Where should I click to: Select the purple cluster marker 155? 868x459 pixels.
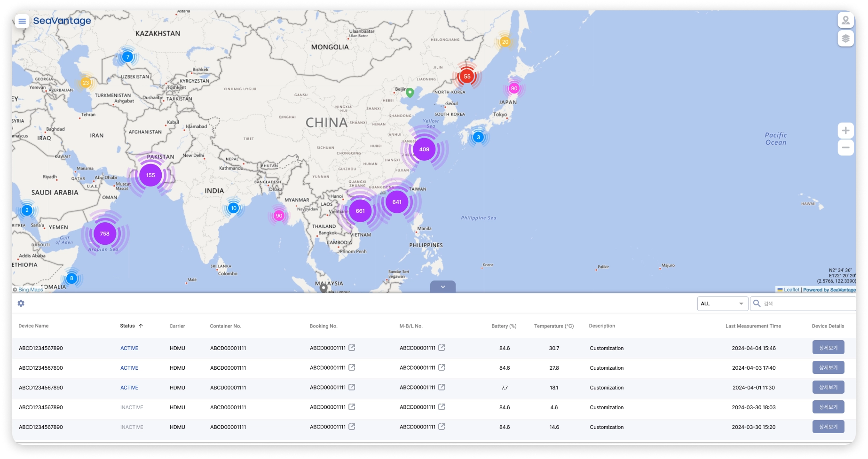coord(150,175)
